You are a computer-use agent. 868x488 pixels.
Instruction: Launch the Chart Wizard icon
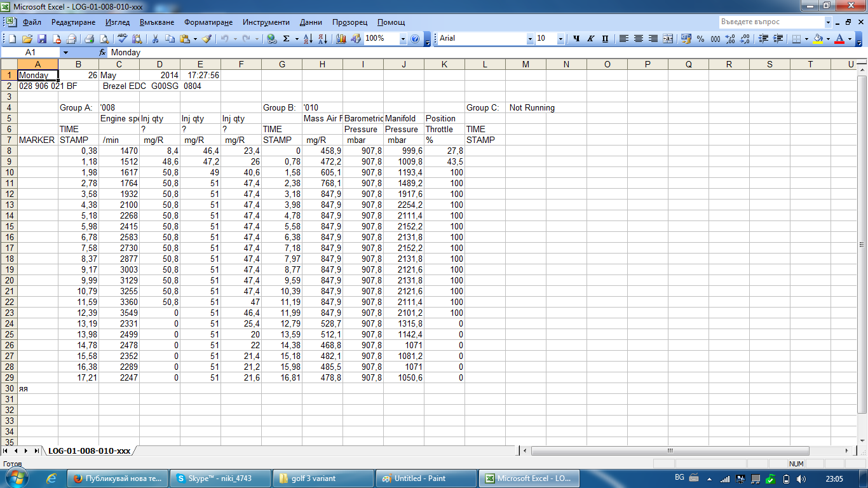pyautogui.click(x=341, y=39)
